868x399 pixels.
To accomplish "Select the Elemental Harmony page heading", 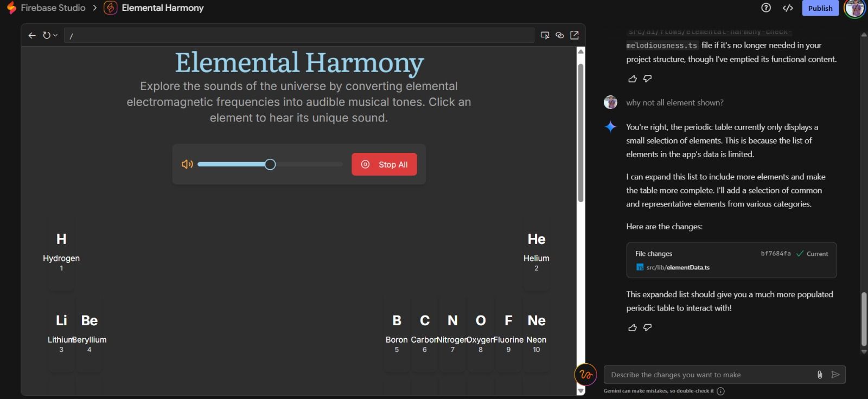I will tap(299, 62).
